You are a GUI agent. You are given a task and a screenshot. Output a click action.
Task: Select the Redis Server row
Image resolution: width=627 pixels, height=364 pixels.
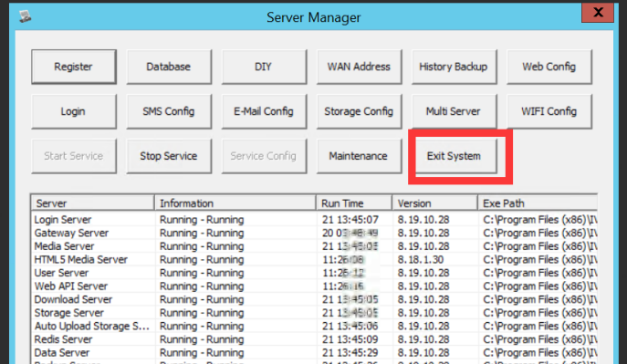tap(314, 339)
